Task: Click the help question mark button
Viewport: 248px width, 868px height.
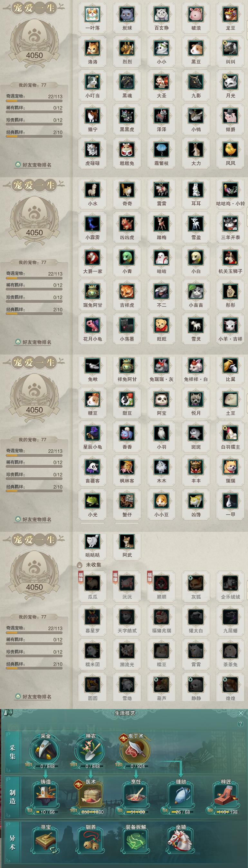Action: tap(240, 724)
